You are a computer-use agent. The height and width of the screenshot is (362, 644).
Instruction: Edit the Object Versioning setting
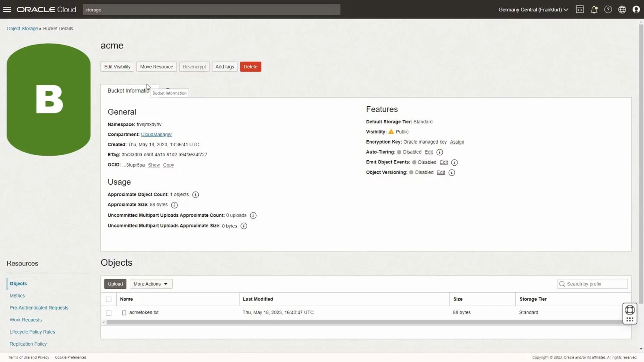(x=441, y=172)
